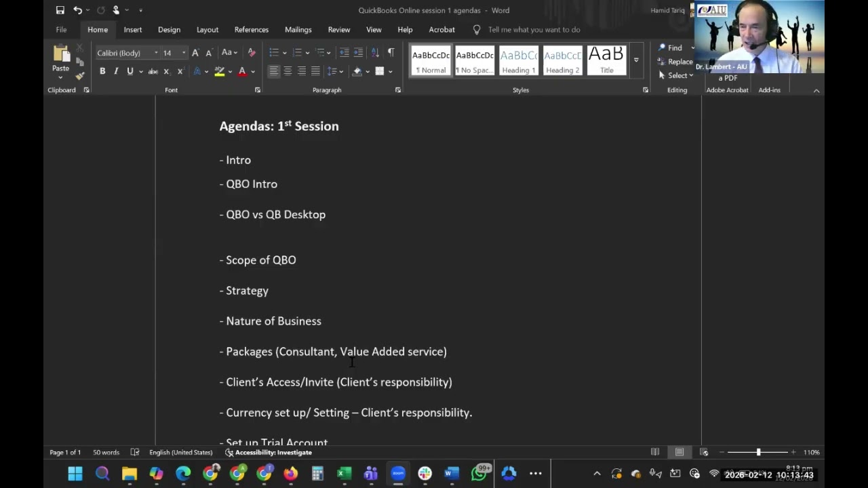
Task: Click the Clear All Formatting icon
Action: [x=252, y=53]
